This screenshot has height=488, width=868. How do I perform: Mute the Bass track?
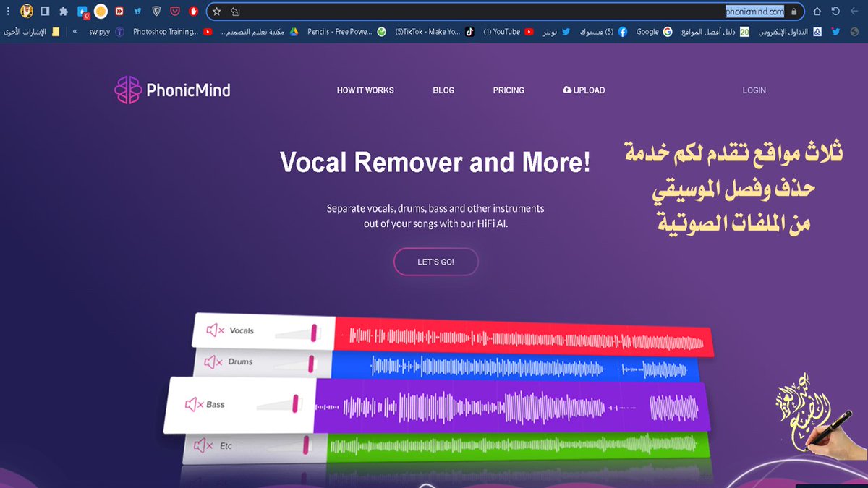click(x=195, y=405)
